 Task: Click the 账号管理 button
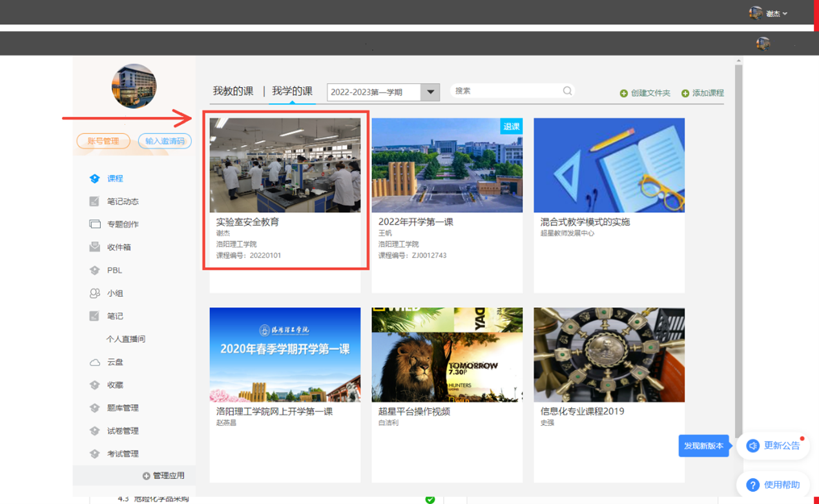(x=103, y=141)
